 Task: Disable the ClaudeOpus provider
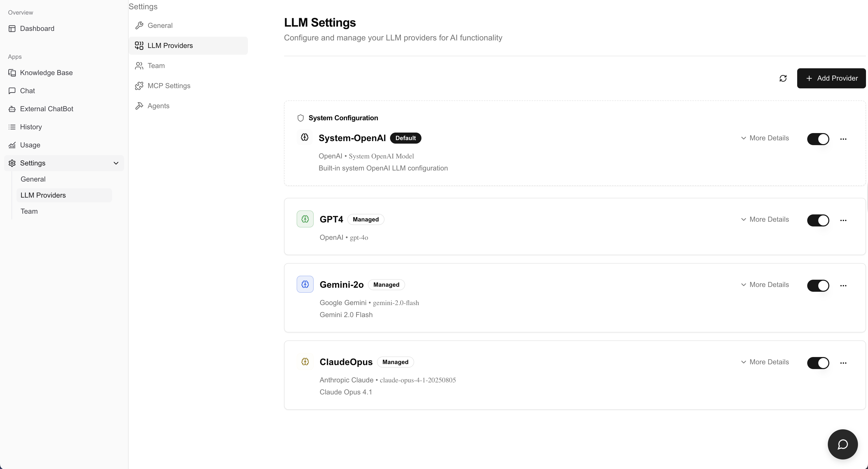pos(819,363)
